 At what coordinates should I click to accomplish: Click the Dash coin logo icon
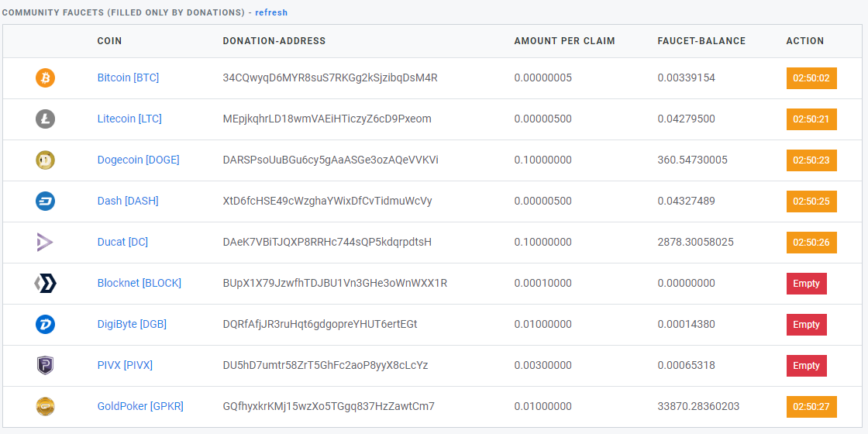coord(46,201)
